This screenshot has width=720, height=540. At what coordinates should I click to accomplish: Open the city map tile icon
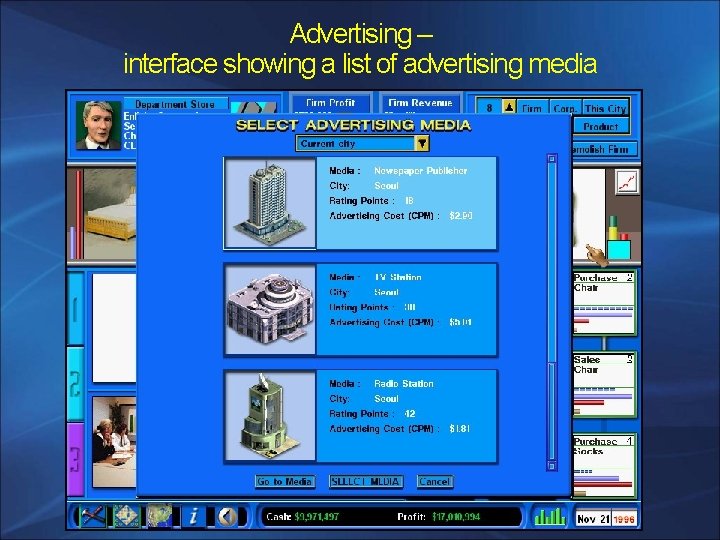(126, 517)
